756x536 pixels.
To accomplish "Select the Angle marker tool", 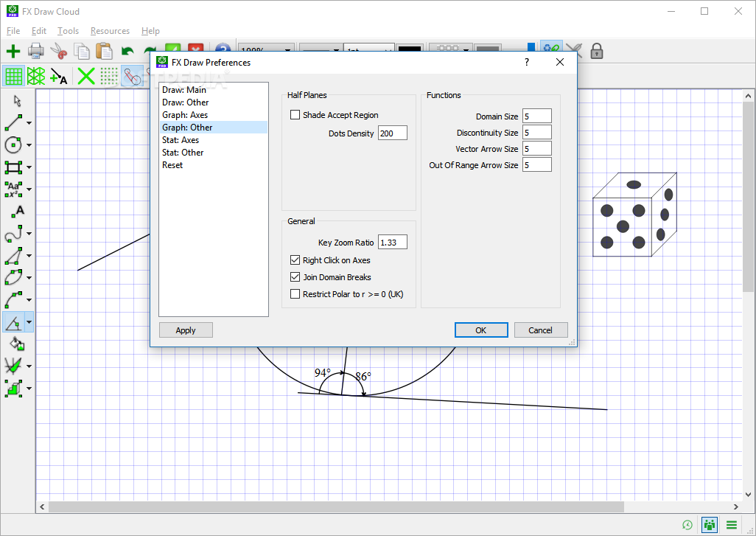I will coord(13,321).
